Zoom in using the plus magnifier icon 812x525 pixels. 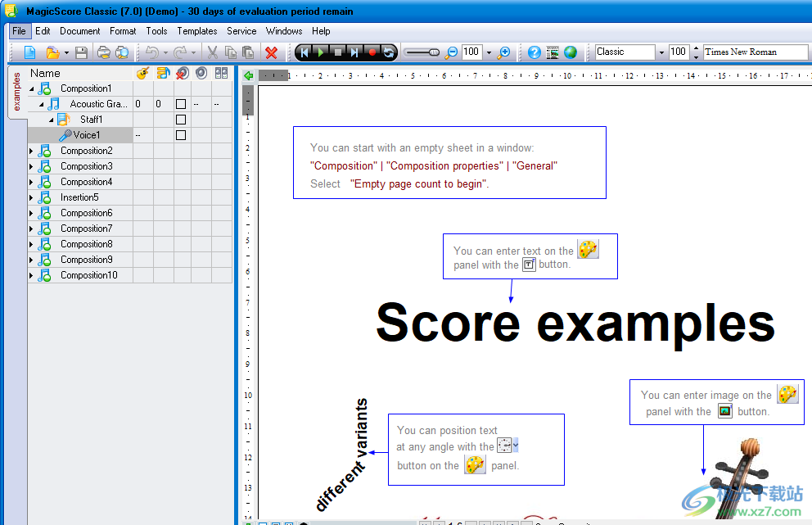coord(503,52)
